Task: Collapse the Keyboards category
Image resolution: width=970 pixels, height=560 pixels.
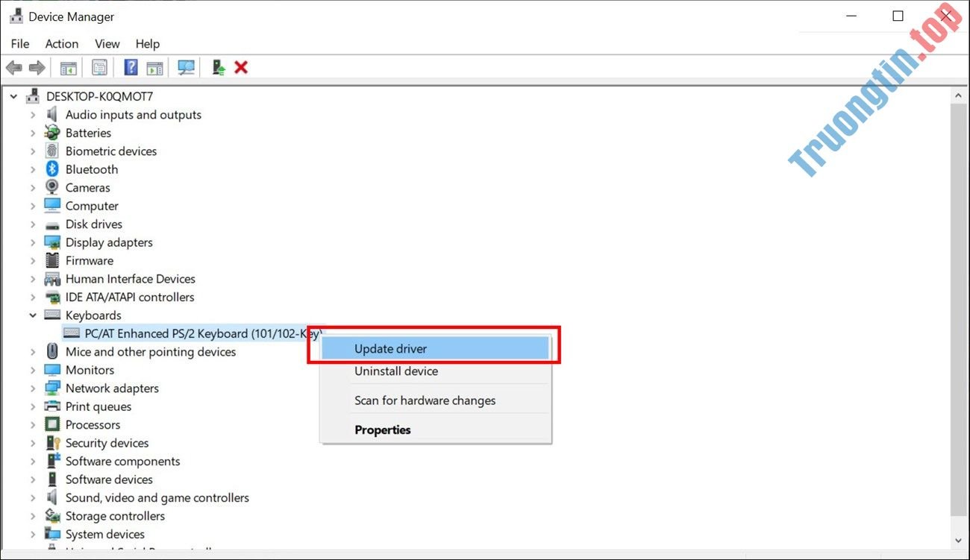Action: point(33,315)
